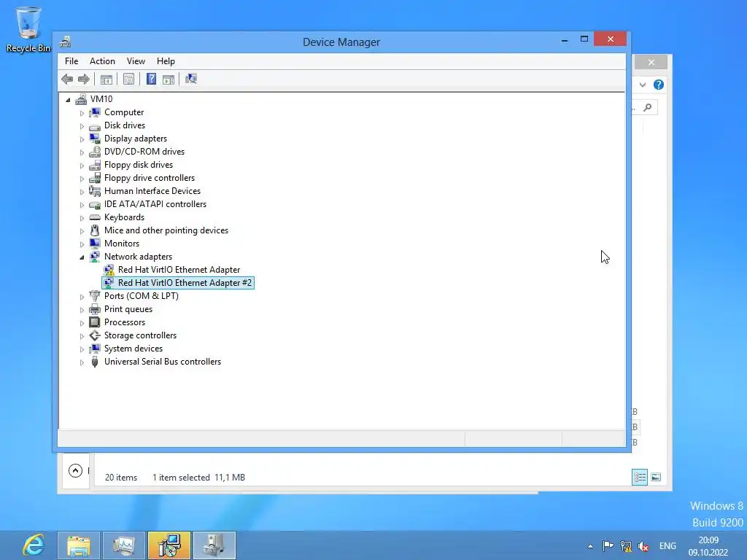Image resolution: width=747 pixels, height=560 pixels.
Task: Click the Processors category icon
Action: click(95, 322)
